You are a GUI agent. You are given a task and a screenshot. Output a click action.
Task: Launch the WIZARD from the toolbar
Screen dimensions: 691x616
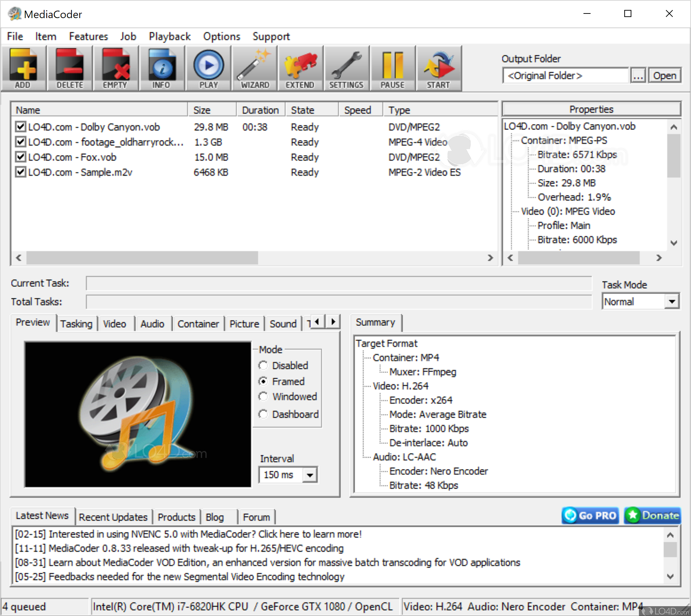pyautogui.click(x=254, y=68)
